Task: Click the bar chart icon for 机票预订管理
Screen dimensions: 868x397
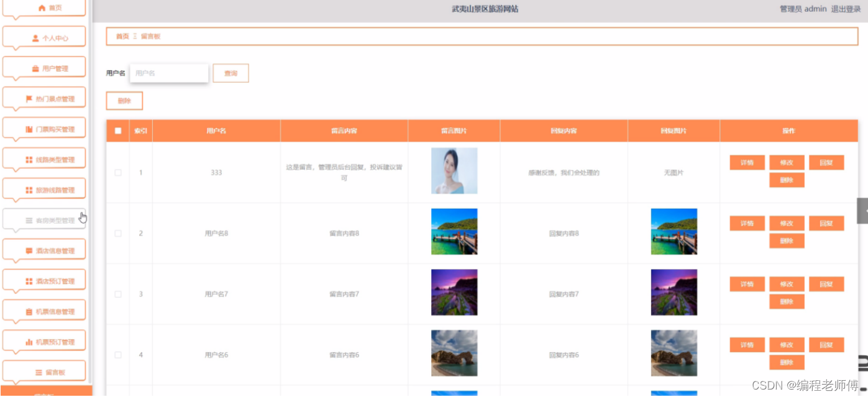Action: pos(29,342)
